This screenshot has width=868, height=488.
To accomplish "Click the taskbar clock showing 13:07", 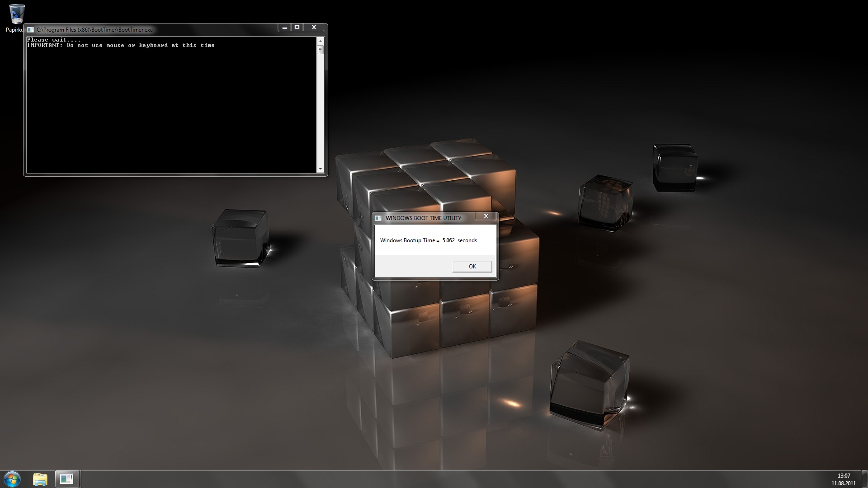I will pyautogui.click(x=844, y=476).
